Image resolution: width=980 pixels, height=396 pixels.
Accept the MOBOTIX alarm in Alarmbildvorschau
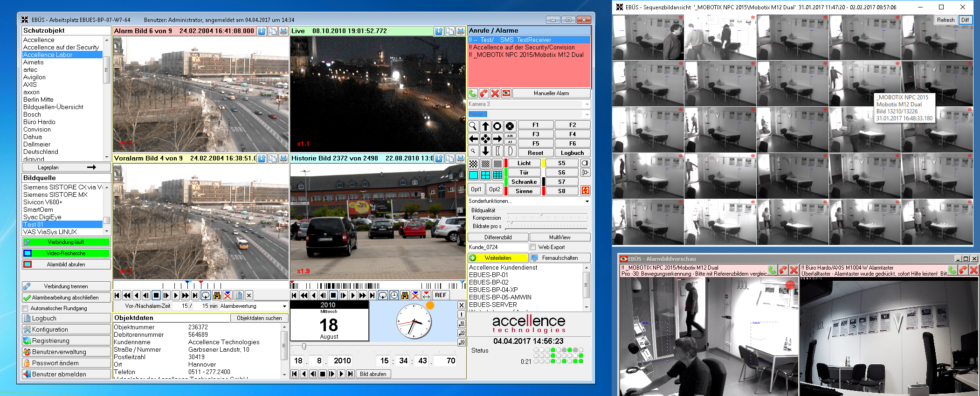point(773,270)
